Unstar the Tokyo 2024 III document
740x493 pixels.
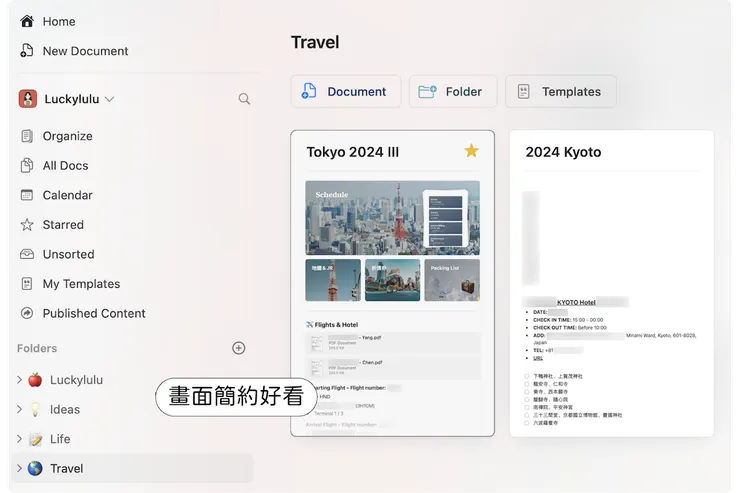tap(471, 151)
